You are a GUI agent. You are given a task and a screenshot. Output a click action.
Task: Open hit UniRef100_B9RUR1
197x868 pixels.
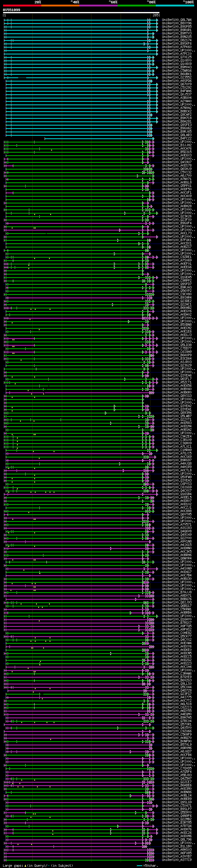tap(177, 30)
